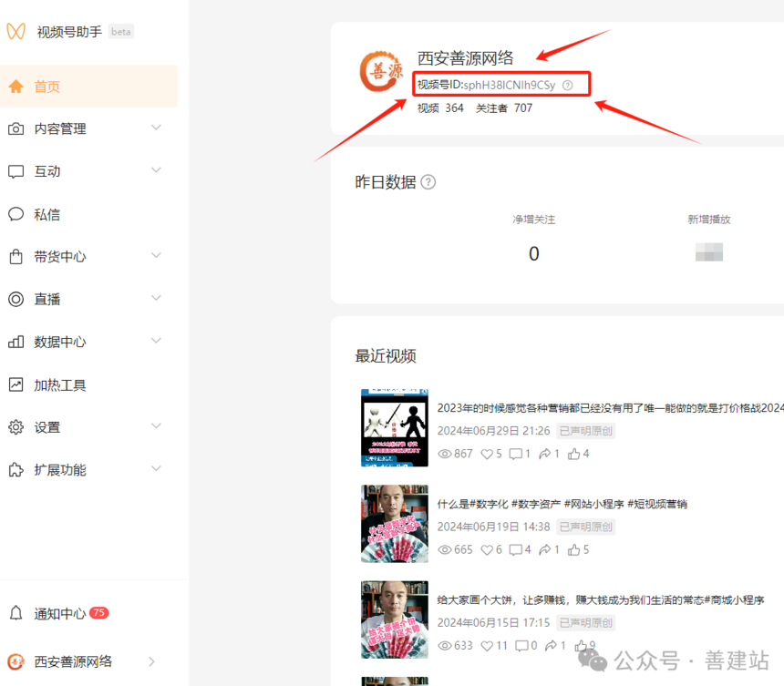Expand the 互动 menu chevron
The image size is (784, 686).
(157, 169)
